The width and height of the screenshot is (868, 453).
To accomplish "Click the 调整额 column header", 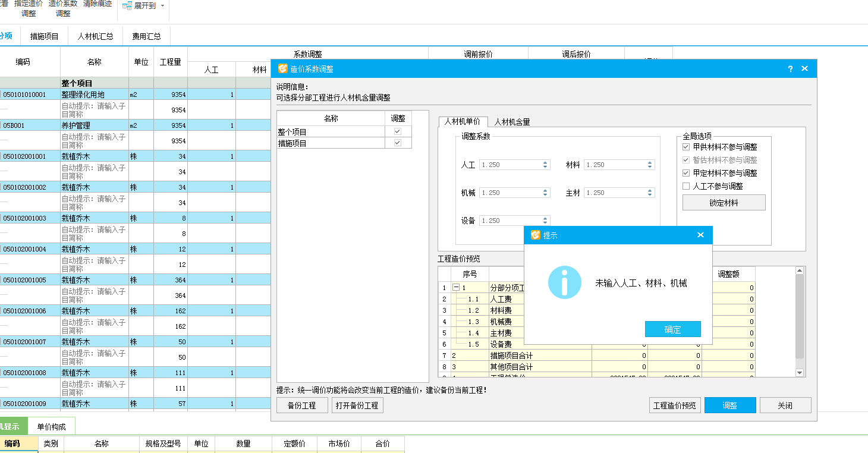I will (x=728, y=274).
